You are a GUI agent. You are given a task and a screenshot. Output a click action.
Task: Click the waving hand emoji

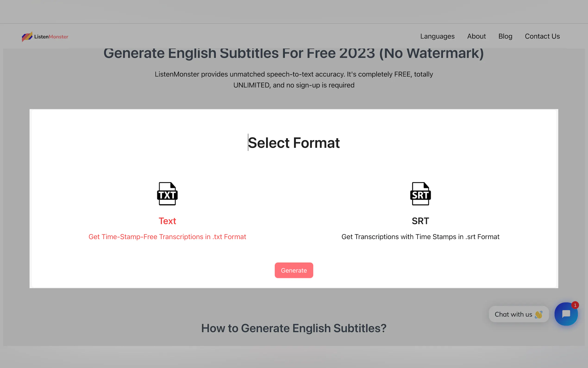point(538,314)
